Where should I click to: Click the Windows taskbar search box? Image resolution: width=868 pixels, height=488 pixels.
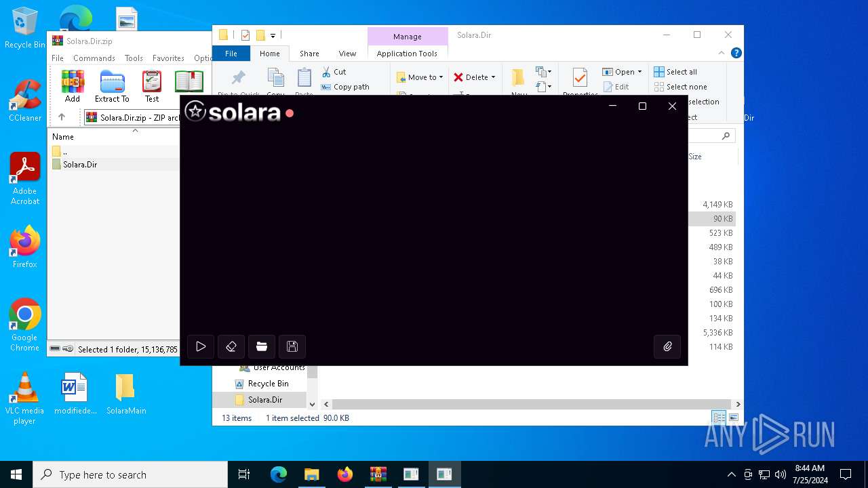(x=130, y=474)
